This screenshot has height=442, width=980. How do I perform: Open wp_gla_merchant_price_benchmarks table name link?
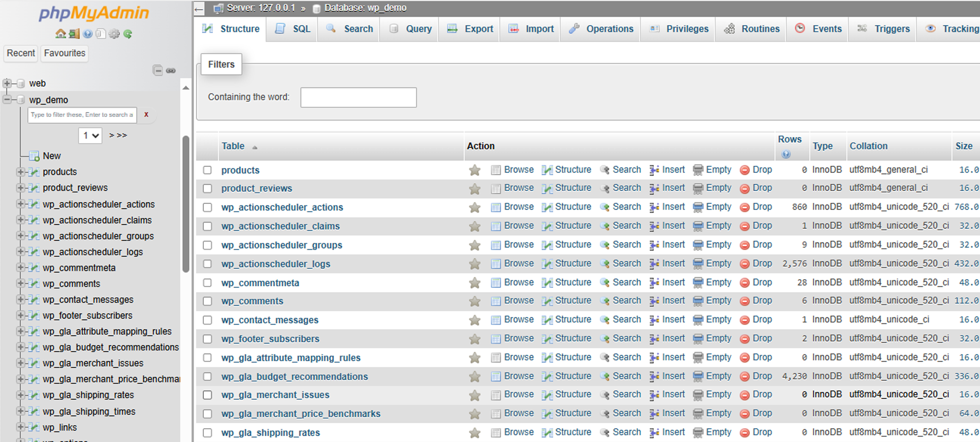pyautogui.click(x=301, y=414)
